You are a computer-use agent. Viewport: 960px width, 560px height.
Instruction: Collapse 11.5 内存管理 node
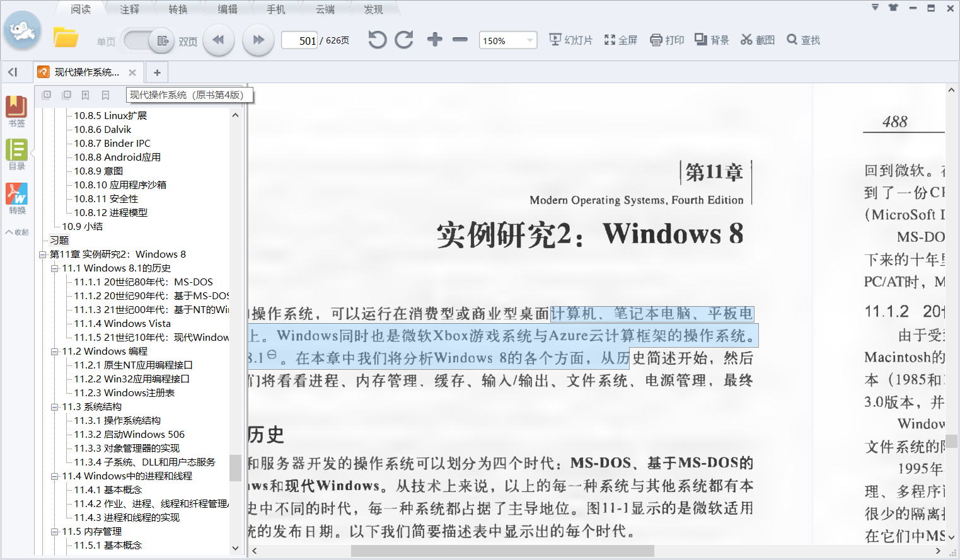point(55,532)
